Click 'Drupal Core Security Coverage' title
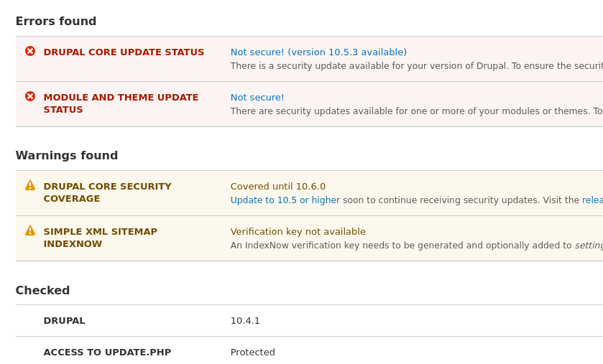603x364 pixels. click(107, 192)
